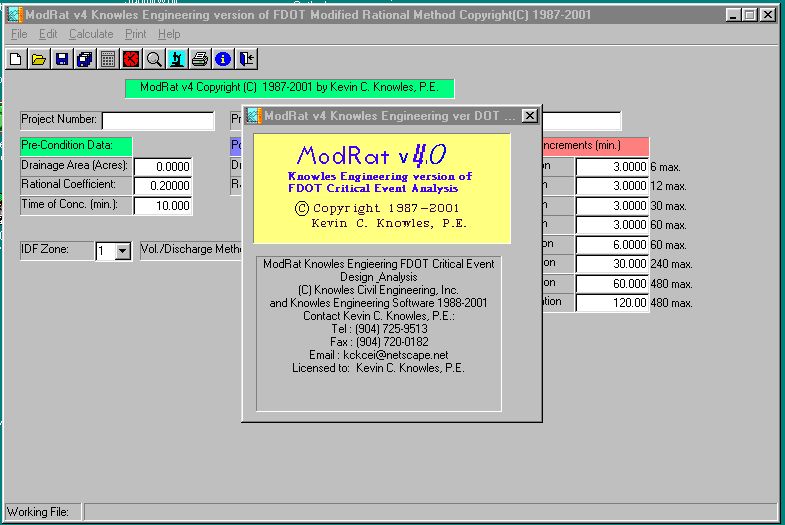Click the increment field with 6 max.

(x=612, y=167)
